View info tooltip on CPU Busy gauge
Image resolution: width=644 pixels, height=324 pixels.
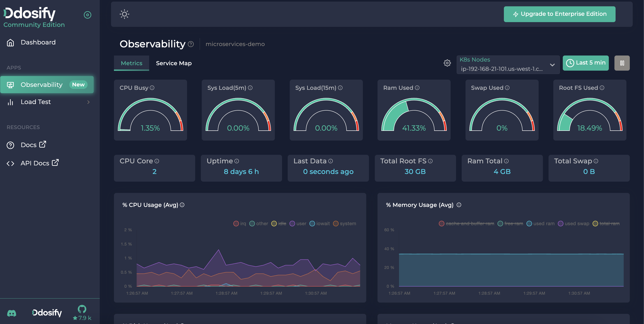pos(152,88)
